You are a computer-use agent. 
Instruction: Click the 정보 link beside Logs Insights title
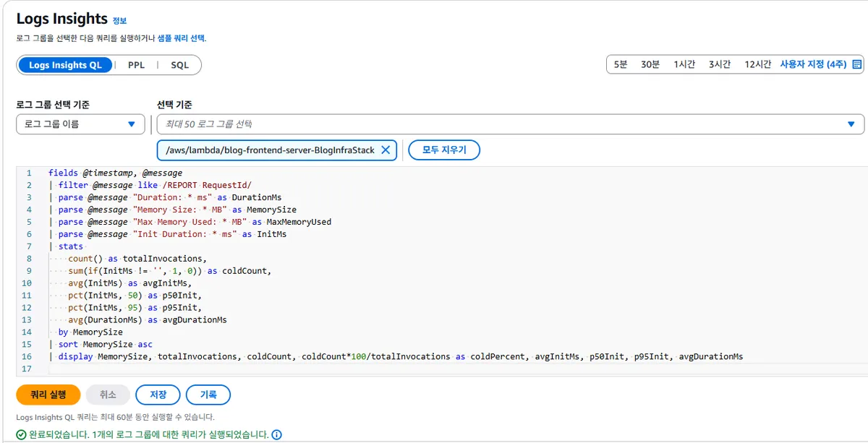coord(119,21)
